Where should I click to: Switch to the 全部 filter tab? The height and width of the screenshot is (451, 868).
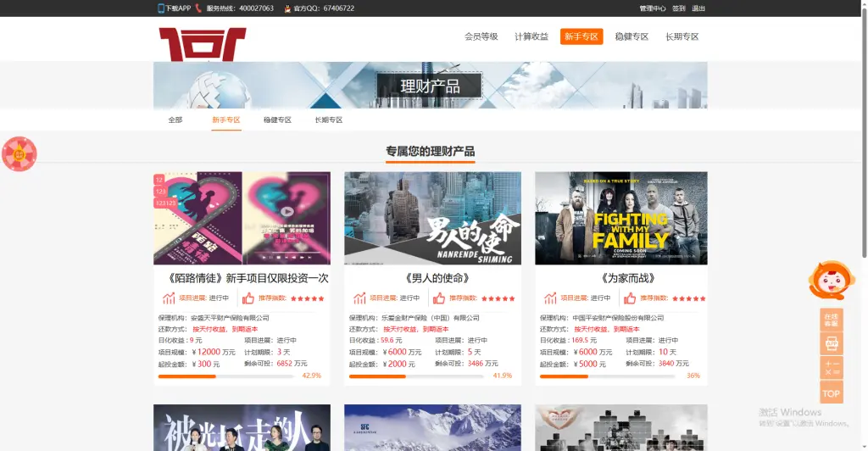click(x=175, y=120)
